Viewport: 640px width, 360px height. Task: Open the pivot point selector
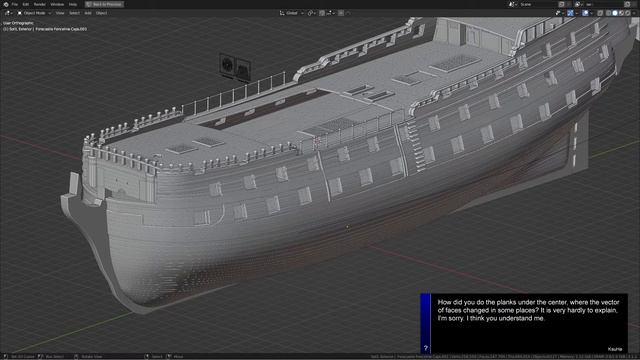pos(311,13)
